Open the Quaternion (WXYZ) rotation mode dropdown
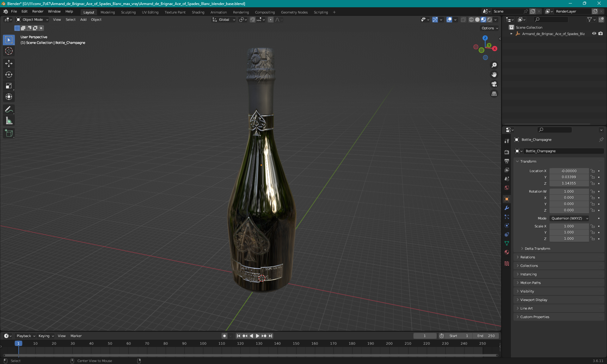607x364 pixels. click(x=569, y=218)
